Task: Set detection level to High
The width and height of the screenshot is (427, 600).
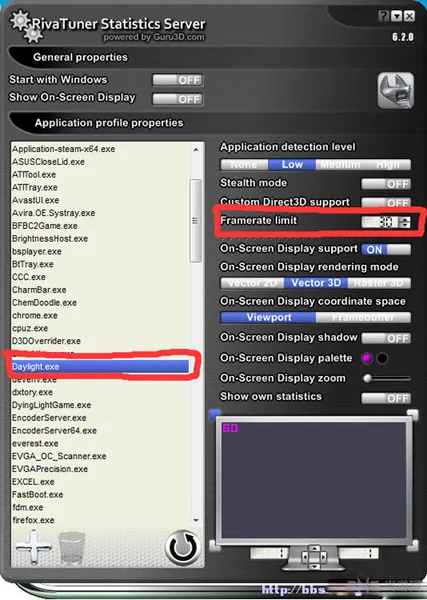Action: click(387, 165)
